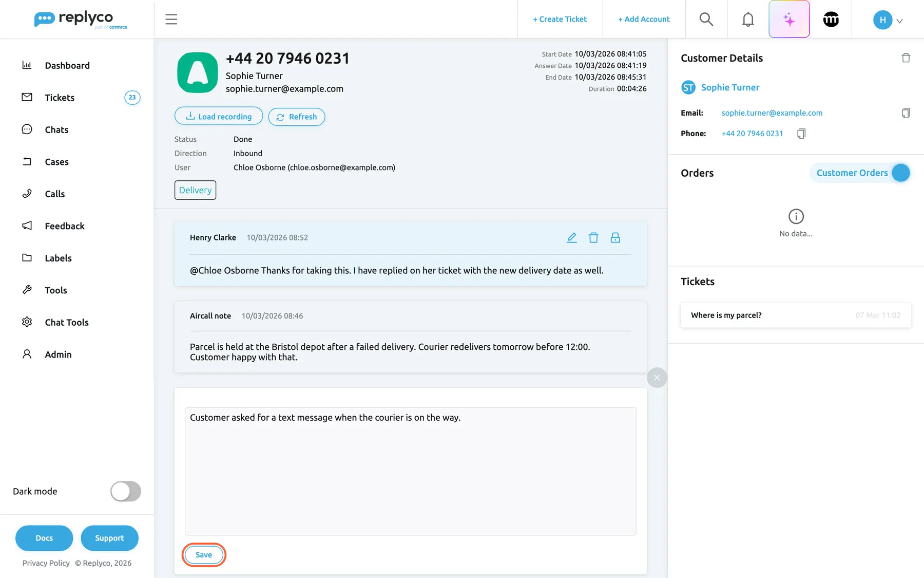The height and width of the screenshot is (578, 924).
Task: Toggle Dark mode switch
Action: [126, 491]
